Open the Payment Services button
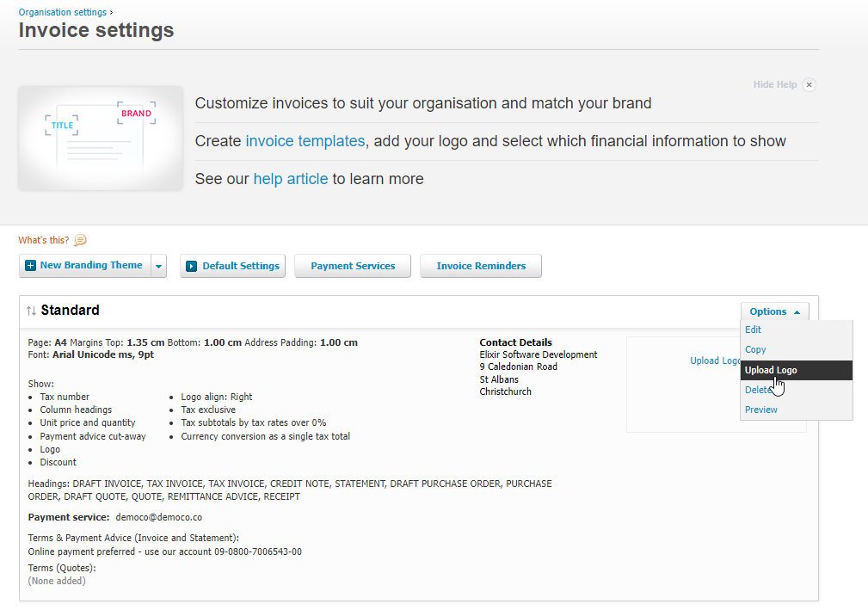Image resolution: width=868 pixels, height=610 pixels. [x=353, y=267]
